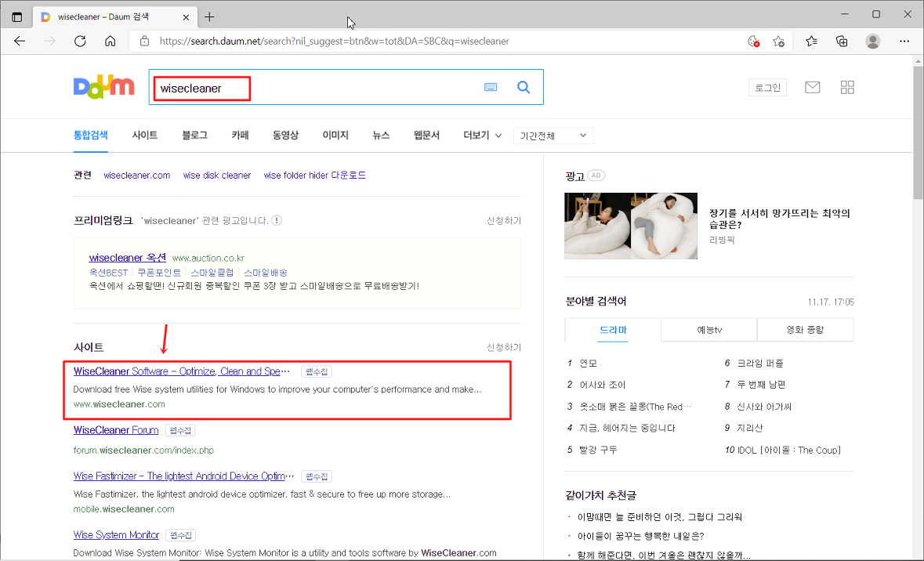Click the premium link info icon

tap(277, 220)
